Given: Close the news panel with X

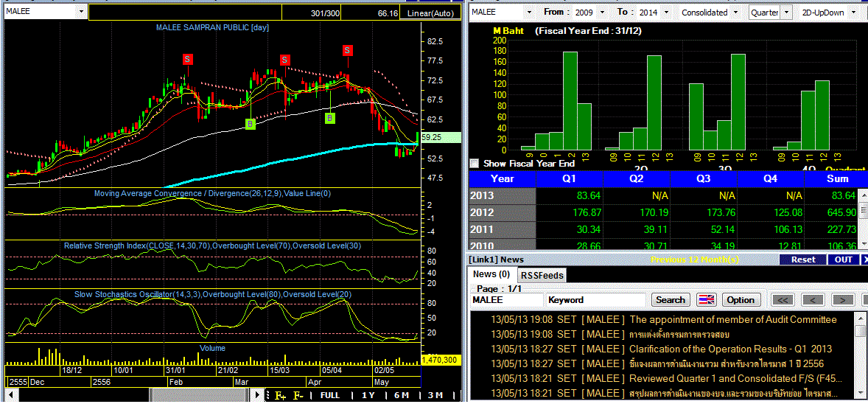Looking at the screenshot, I should click(864, 260).
